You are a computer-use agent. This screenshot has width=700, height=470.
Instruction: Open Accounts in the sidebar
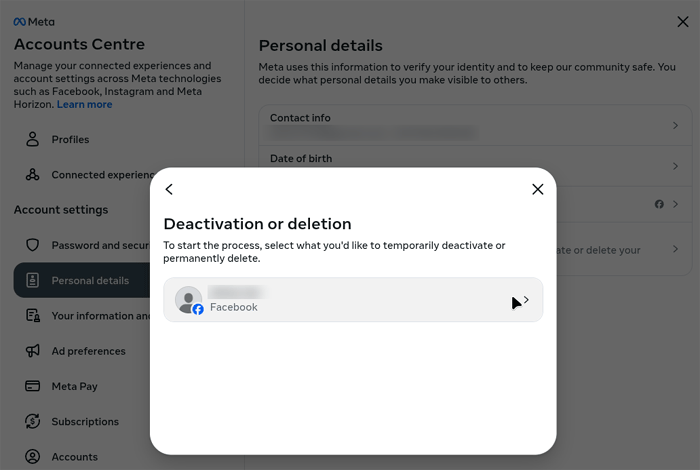click(74, 457)
